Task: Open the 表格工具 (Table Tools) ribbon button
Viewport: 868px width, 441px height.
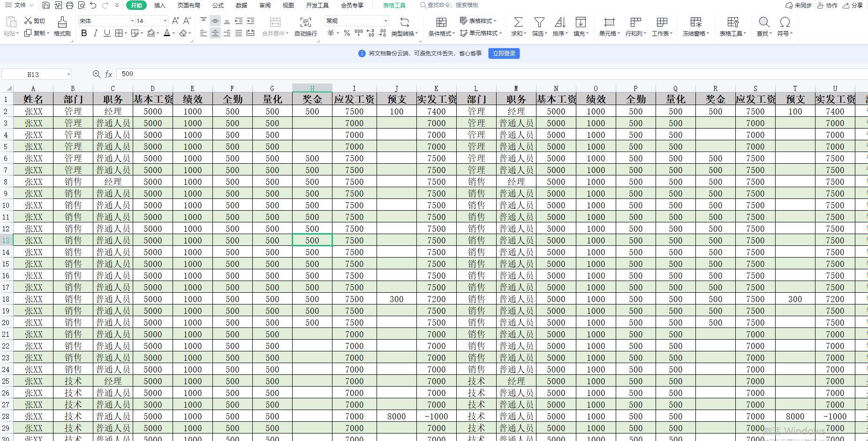Action: [x=732, y=26]
